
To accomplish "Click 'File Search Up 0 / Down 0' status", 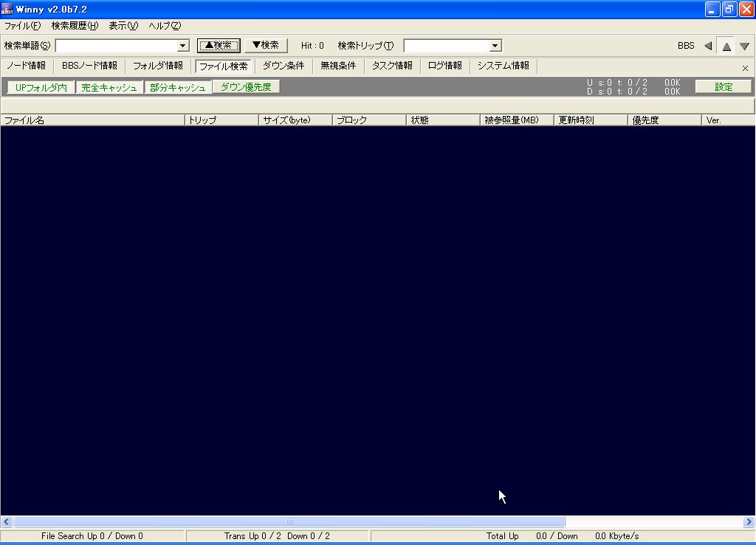I will 92,536.
